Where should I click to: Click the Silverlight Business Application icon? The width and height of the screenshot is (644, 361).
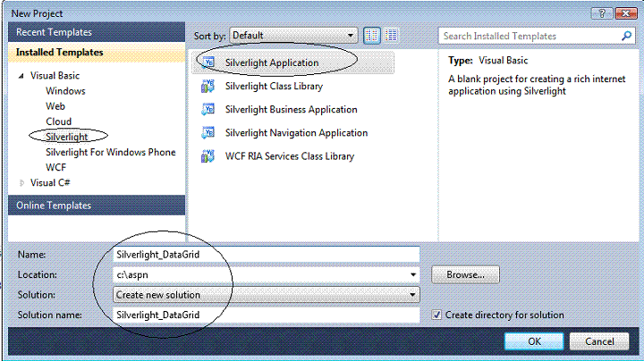[x=208, y=110]
